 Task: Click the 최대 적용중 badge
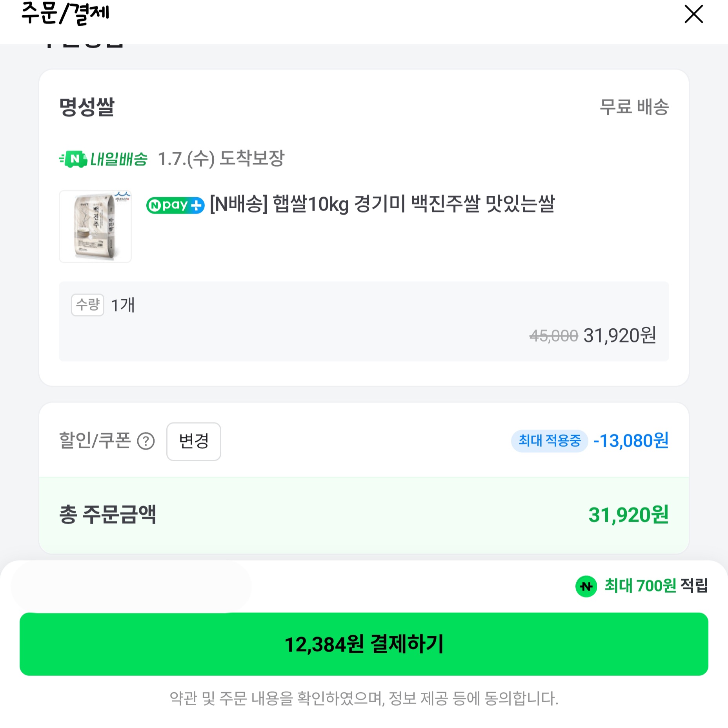pyautogui.click(x=549, y=441)
